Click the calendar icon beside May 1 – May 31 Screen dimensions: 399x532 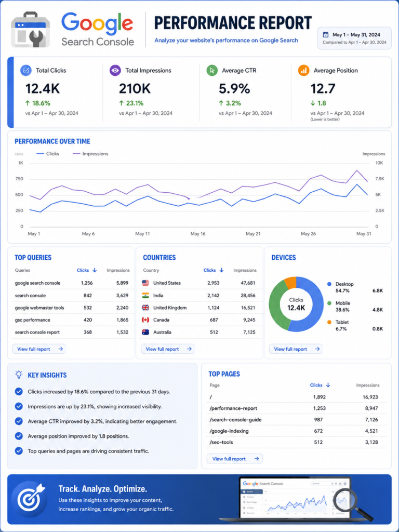pyautogui.click(x=325, y=35)
